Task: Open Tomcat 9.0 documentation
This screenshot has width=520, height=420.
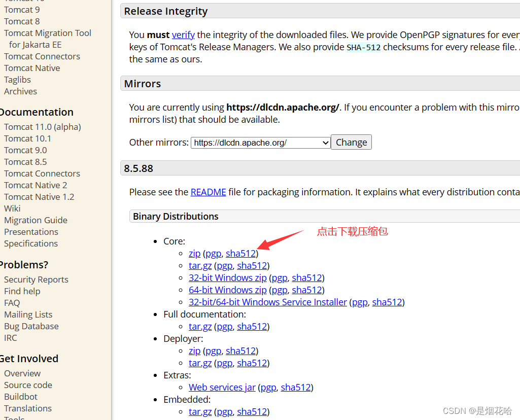Action: tap(25, 150)
